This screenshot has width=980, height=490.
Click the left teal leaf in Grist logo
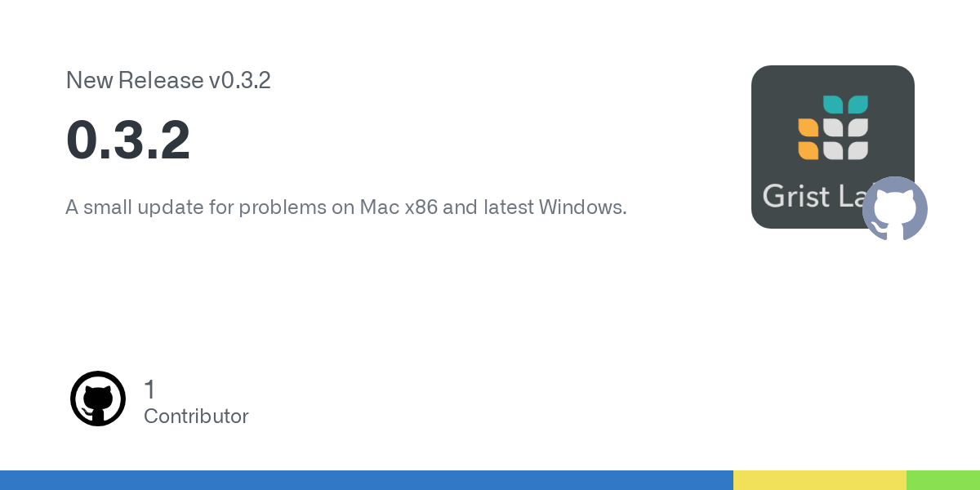832,105
